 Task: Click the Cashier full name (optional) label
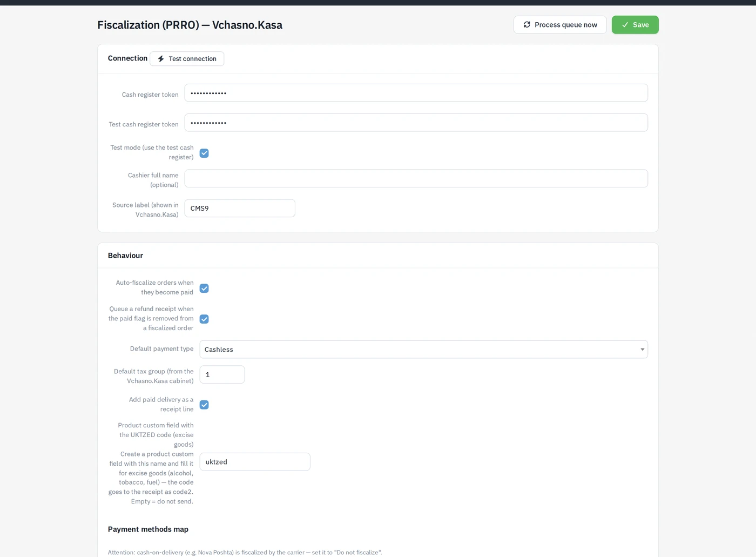pyautogui.click(x=153, y=180)
